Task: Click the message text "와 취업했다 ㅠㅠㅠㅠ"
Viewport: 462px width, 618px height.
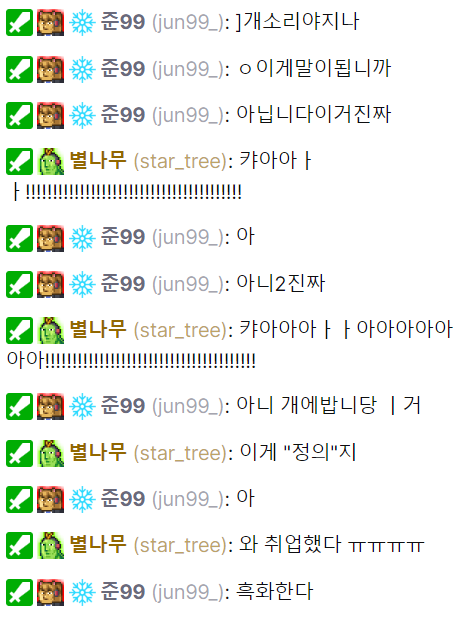Action: pos(332,545)
